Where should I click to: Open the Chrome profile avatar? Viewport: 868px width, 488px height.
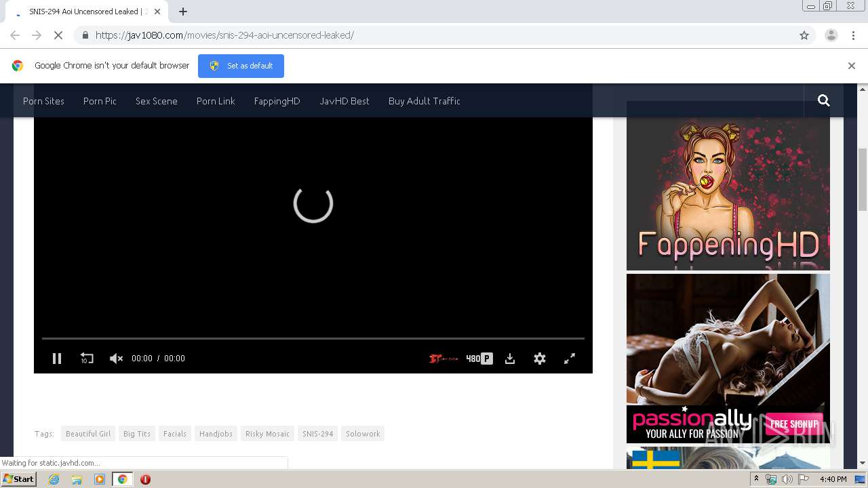coord(831,35)
